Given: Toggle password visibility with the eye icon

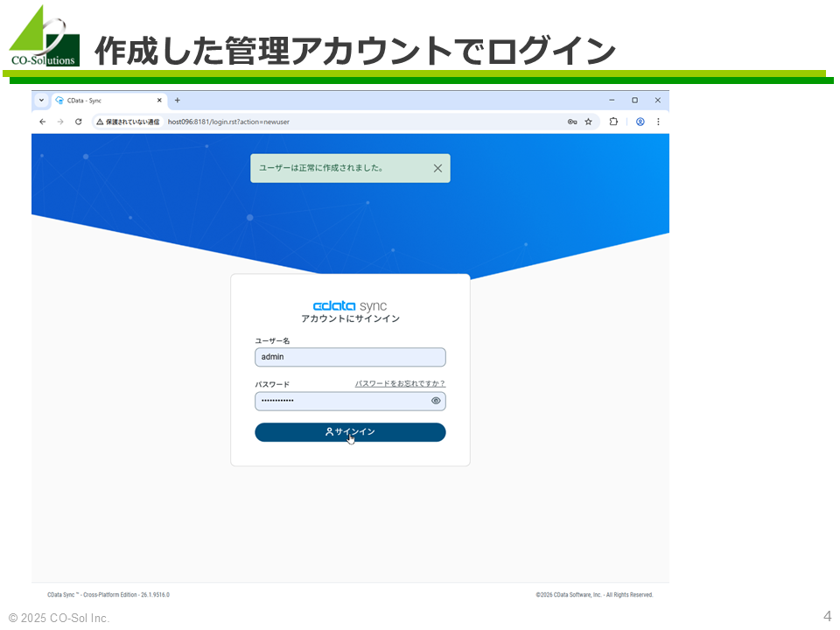Looking at the screenshot, I should 436,401.
